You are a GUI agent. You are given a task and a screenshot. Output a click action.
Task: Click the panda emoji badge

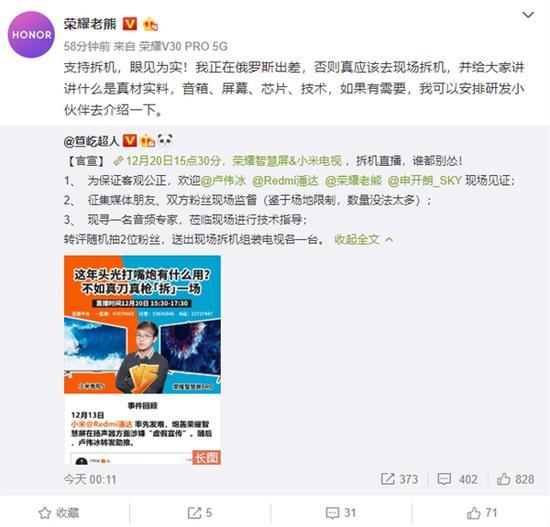[165, 140]
